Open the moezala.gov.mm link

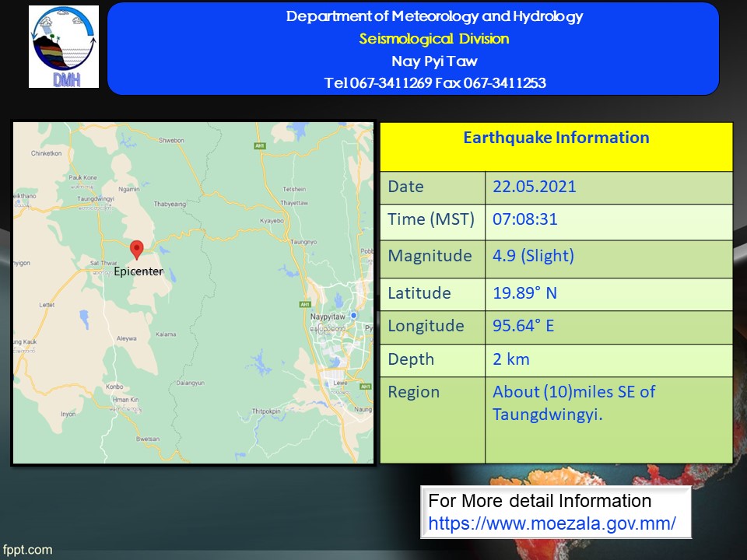point(552,523)
